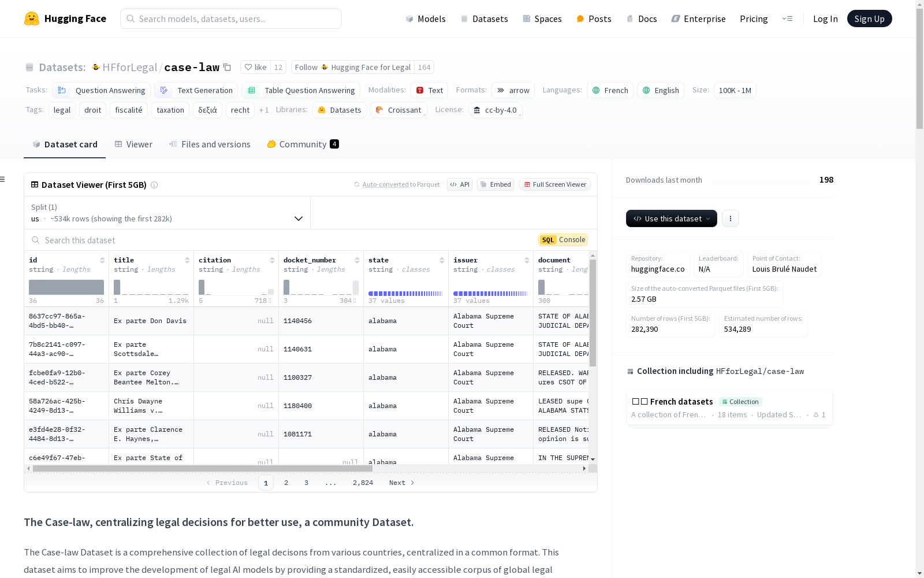This screenshot has width=924, height=578.
Task: Open the SQL Console
Action: pyautogui.click(x=563, y=240)
